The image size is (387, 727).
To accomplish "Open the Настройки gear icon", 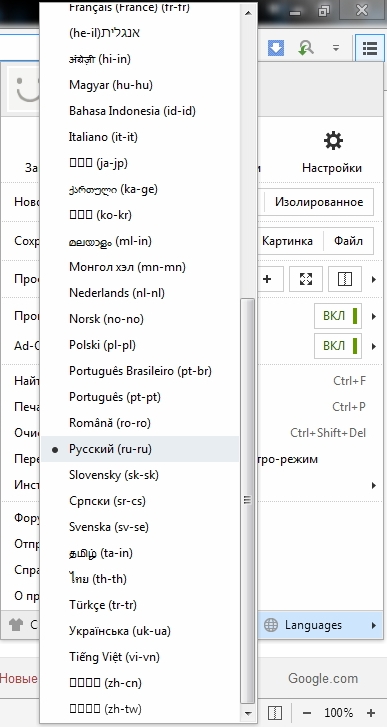I will click(x=333, y=140).
